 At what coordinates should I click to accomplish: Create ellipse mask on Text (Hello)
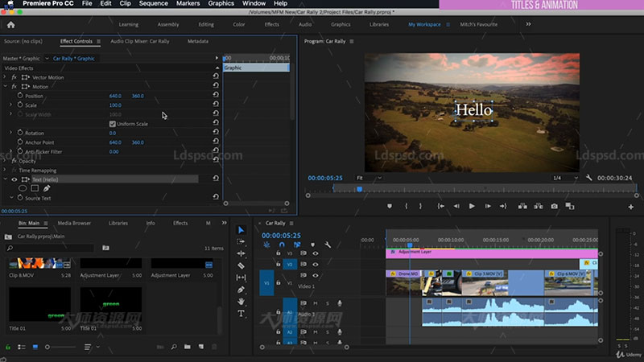[x=23, y=188]
